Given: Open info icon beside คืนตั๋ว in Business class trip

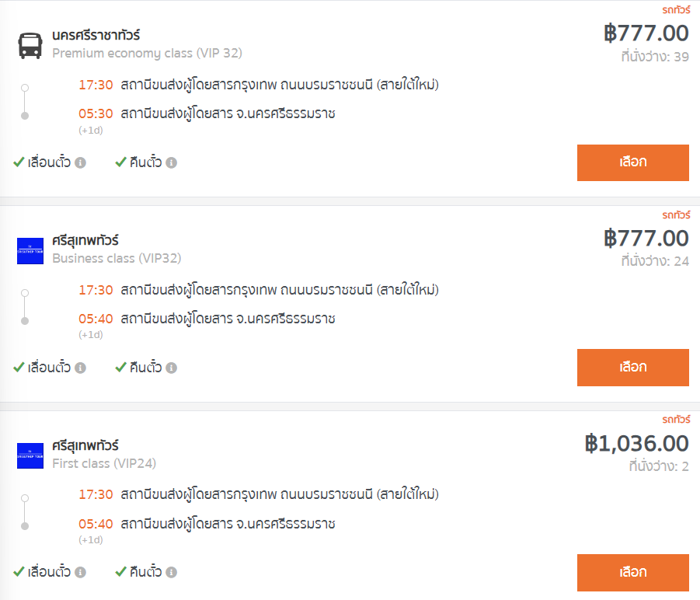Looking at the screenshot, I should [x=172, y=368].
